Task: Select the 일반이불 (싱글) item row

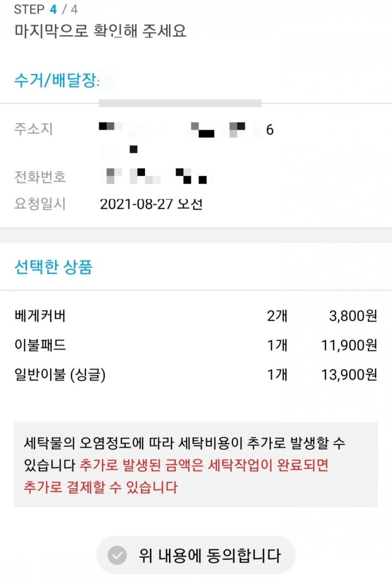Action: point(196,375)
